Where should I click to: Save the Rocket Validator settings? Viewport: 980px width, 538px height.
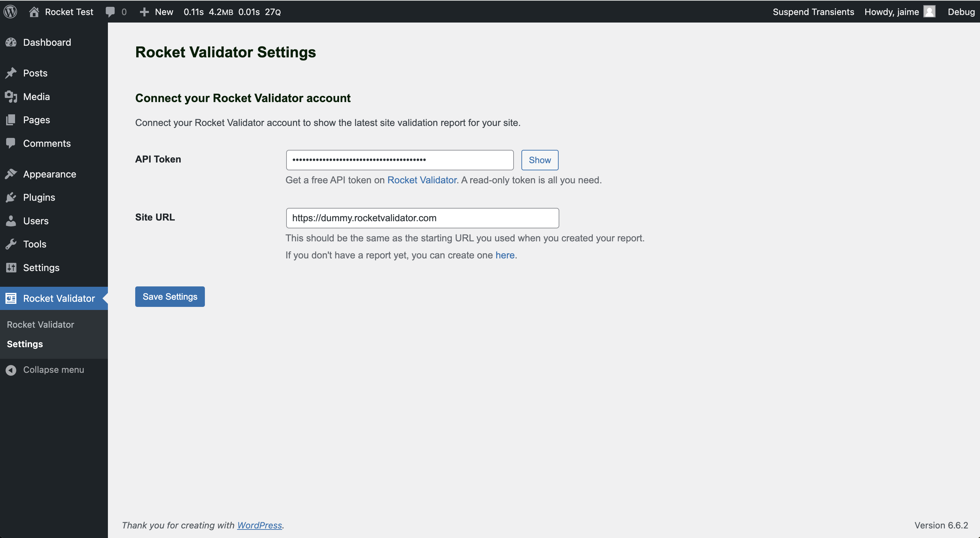coord(170,296)
